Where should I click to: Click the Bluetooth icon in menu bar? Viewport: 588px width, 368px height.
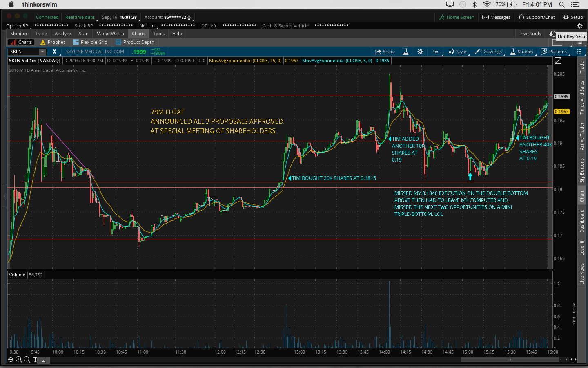(x=474, y=4)
